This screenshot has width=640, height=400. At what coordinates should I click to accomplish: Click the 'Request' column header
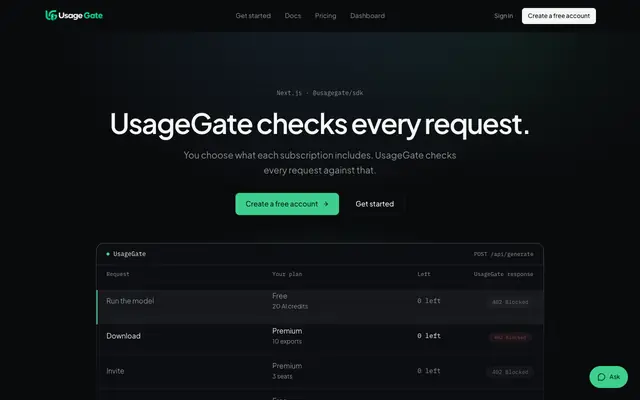pos(118,274)
